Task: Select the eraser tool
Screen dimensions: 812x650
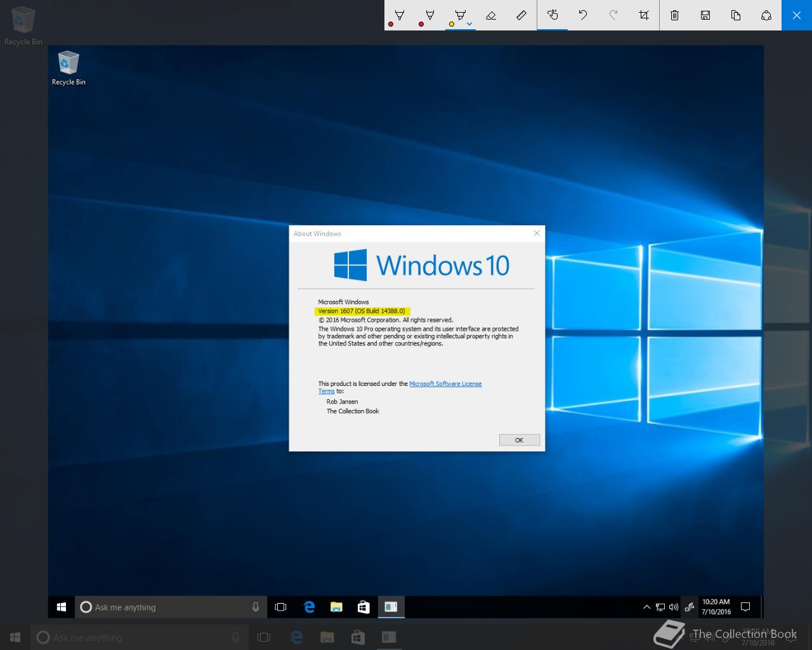Action: tap(491, 15)
